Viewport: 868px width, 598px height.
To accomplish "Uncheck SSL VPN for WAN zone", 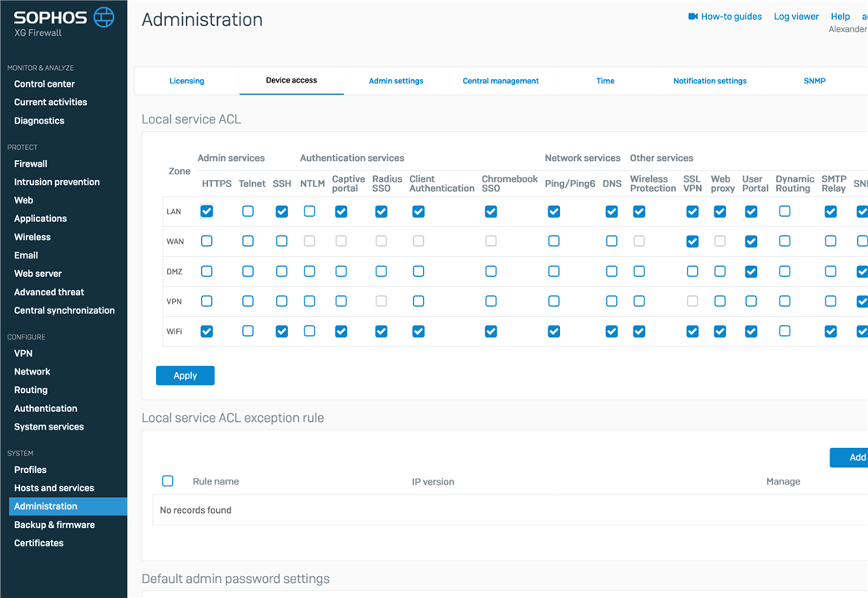I will [x=692, y=241].
